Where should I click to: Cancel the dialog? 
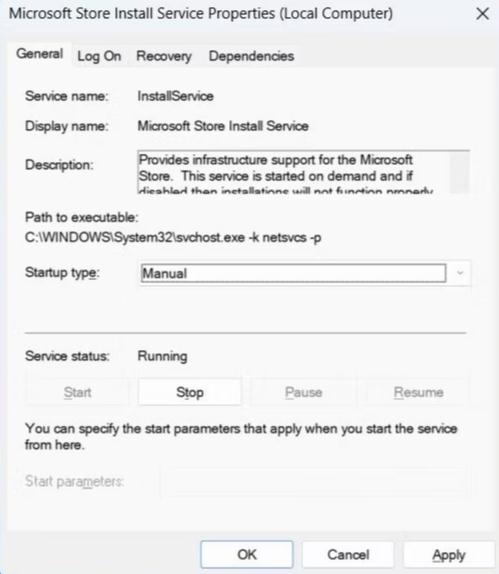coord(348,554)
